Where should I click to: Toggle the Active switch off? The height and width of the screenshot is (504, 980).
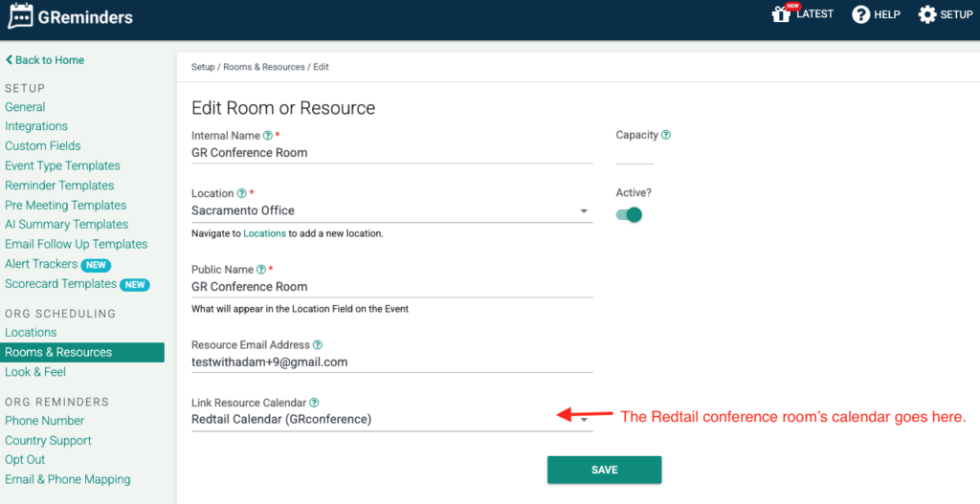point(629,215)
